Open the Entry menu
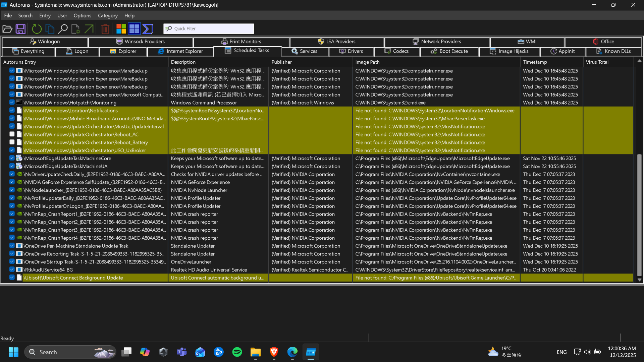 coord(45,15)
